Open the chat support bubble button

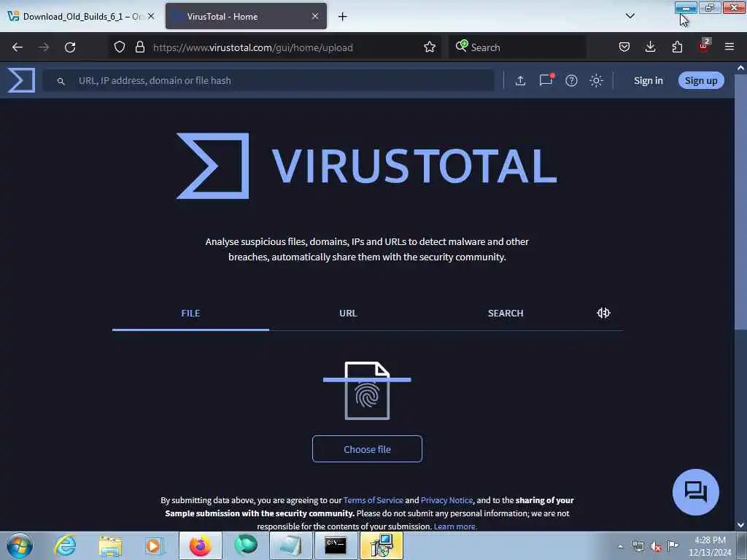tap(695, 492)
